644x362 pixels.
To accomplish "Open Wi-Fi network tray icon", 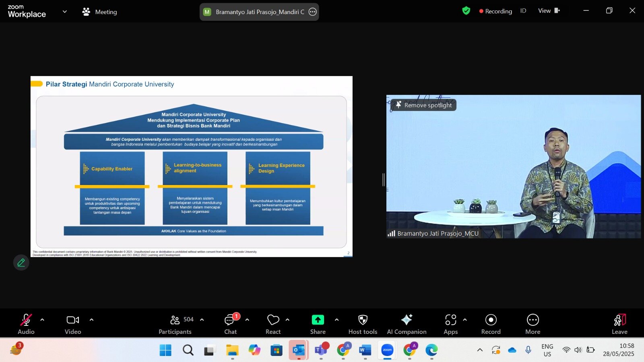I will tap(566, 350).
